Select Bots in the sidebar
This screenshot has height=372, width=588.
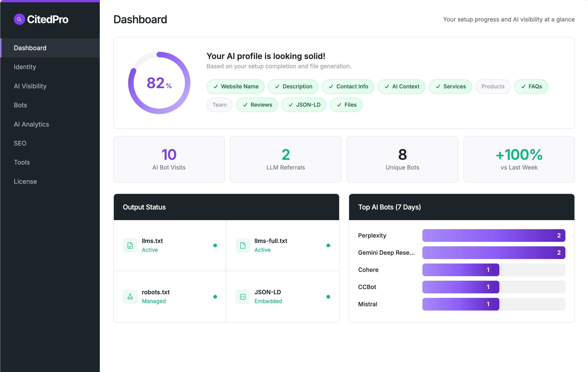click(x=20, y=105)
